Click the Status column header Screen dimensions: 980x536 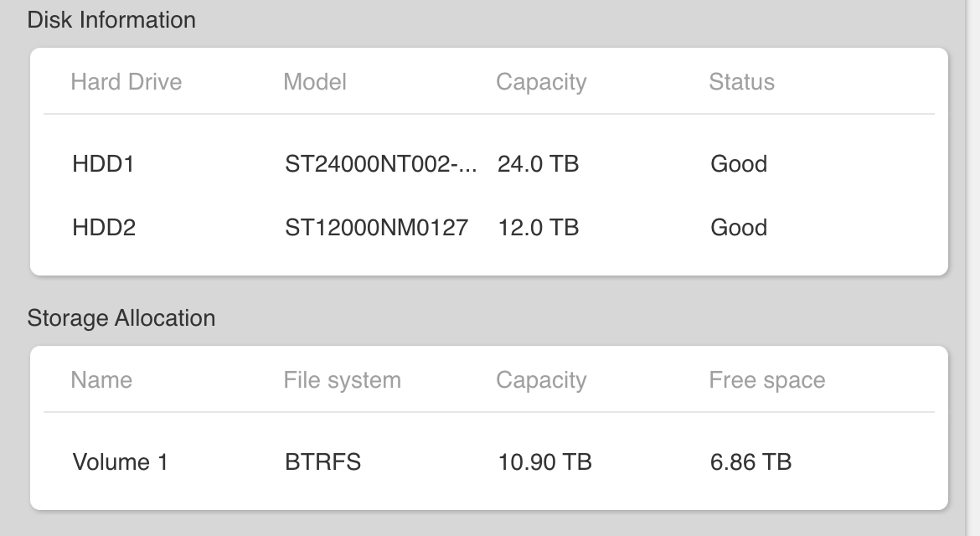tap(742, 82)
